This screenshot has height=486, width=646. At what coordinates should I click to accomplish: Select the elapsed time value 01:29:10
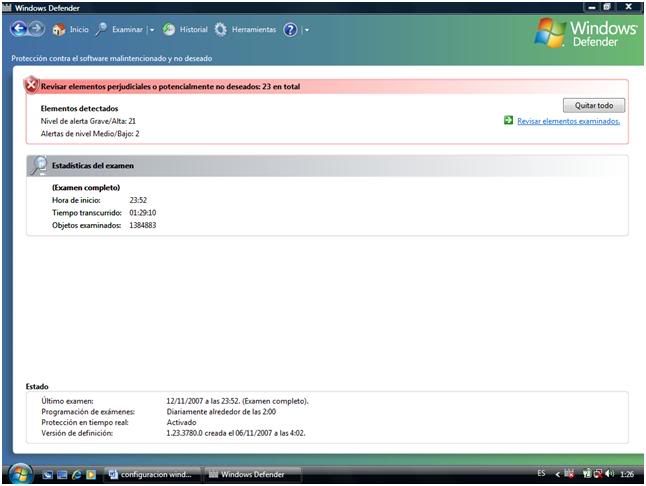click(143, 213)
